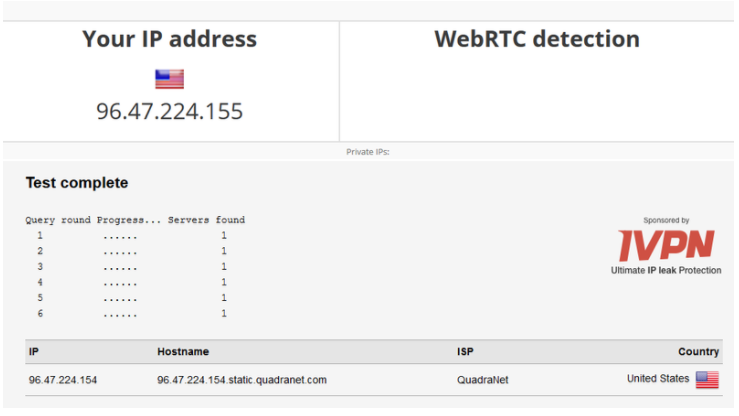This screenshot has height=416, width=739.
Task: Click query round 6 progress row
Action: [132, 313]
